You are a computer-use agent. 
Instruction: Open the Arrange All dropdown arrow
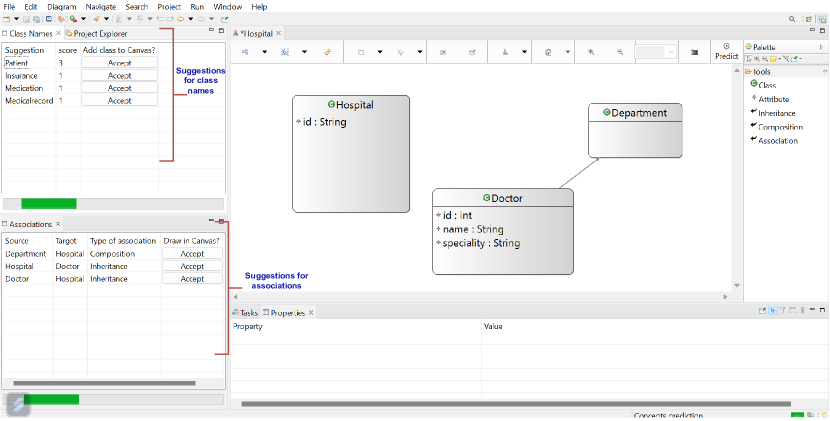point(265,52)
